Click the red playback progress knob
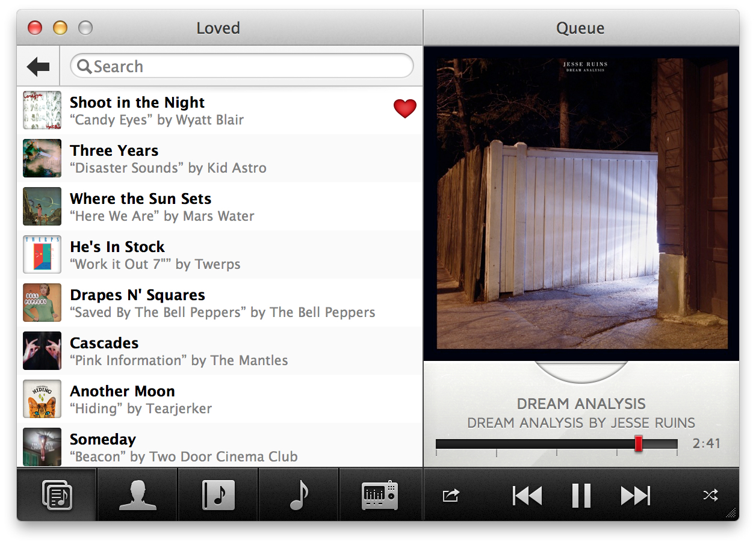Image resolution: width=756 pixels, height=545 pixels. coord(639,444)
